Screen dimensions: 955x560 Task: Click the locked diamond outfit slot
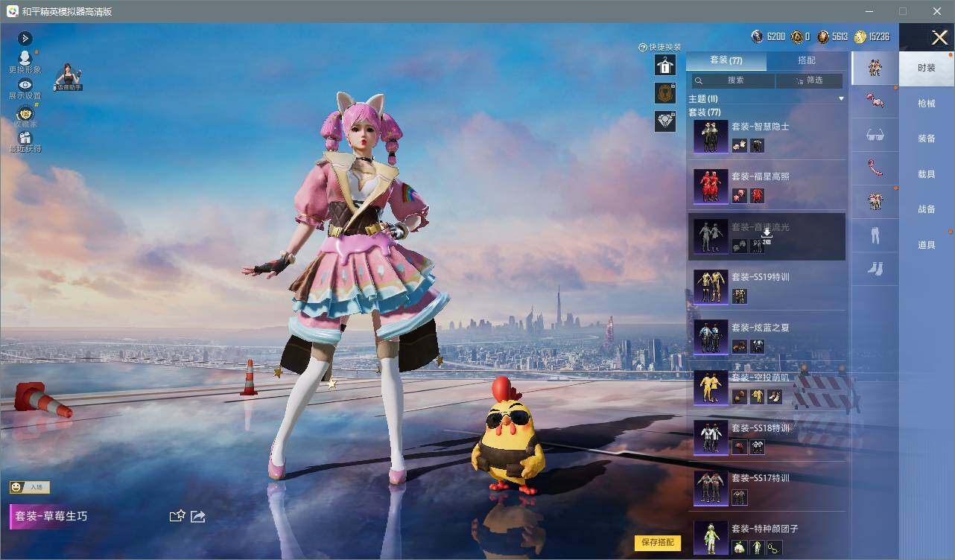click(664, 121)
